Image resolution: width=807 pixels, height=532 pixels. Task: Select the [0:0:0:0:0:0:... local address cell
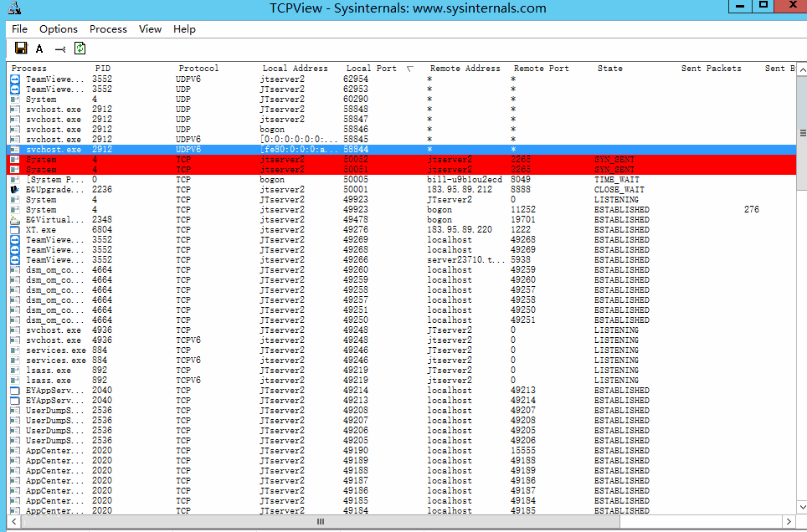click(299, 140)
